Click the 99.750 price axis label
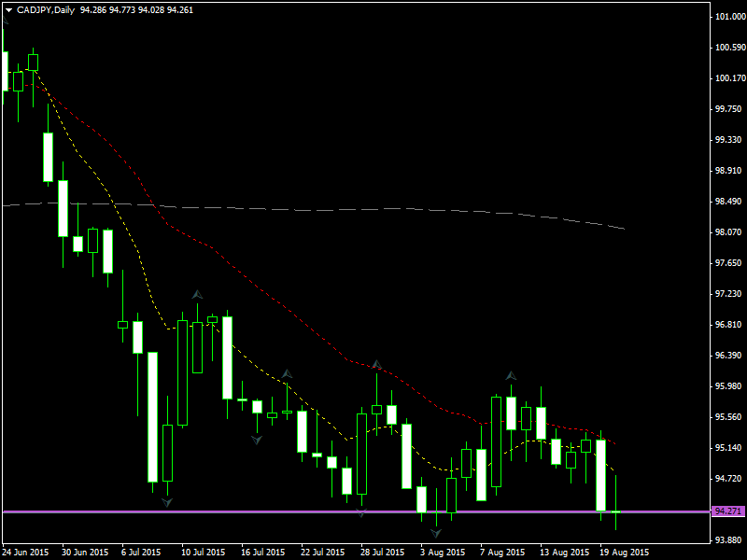This screenshot has width=747, height=560. pos(730,109)
